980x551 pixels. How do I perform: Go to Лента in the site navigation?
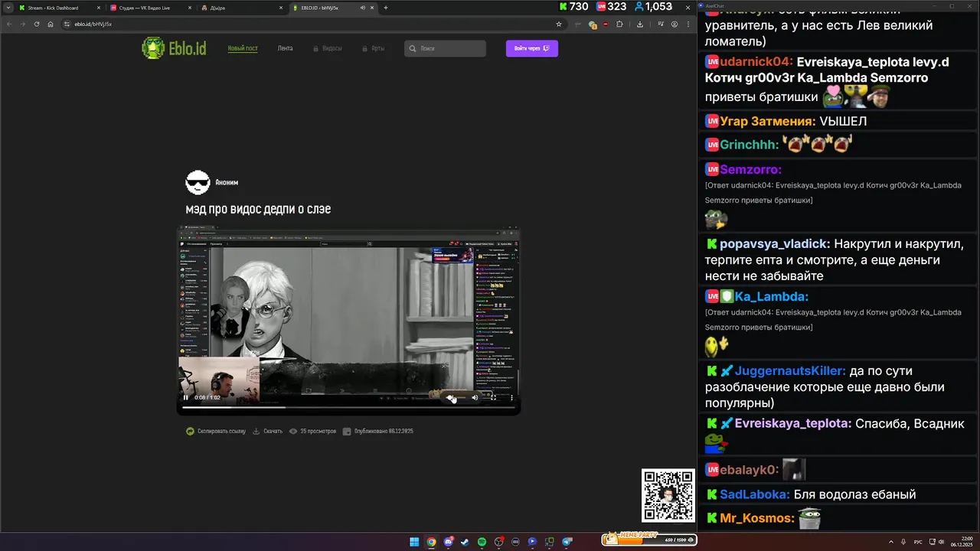point(285,48)
